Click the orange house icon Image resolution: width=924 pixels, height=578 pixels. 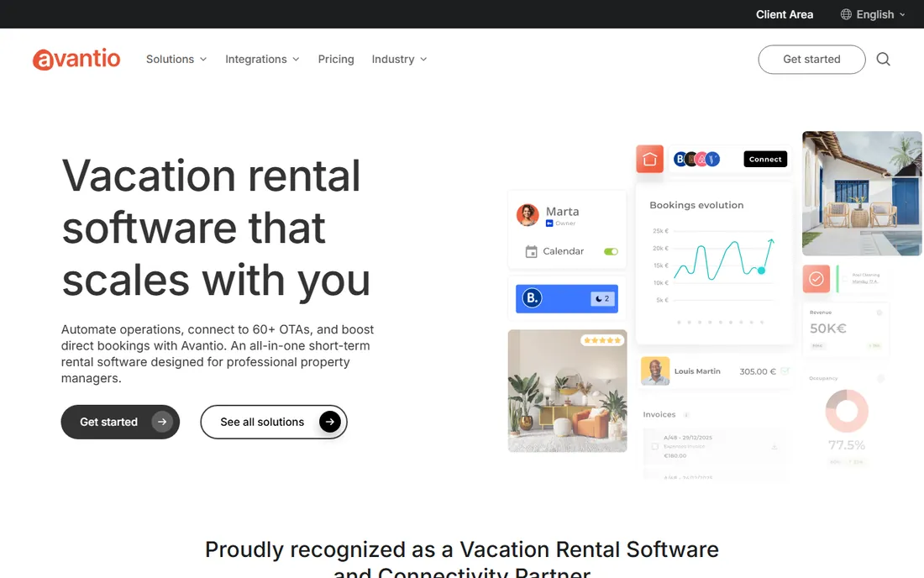tap(649, 159)
